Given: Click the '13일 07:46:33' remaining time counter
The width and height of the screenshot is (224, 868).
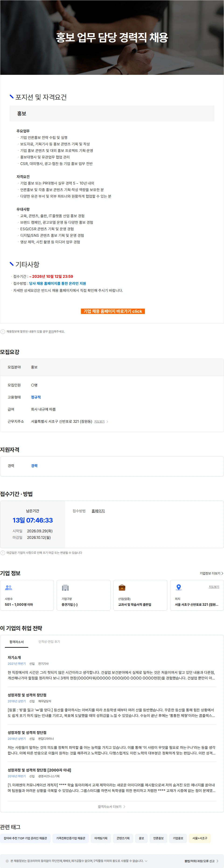Looking at the screenshot, I should pos(33,520).
